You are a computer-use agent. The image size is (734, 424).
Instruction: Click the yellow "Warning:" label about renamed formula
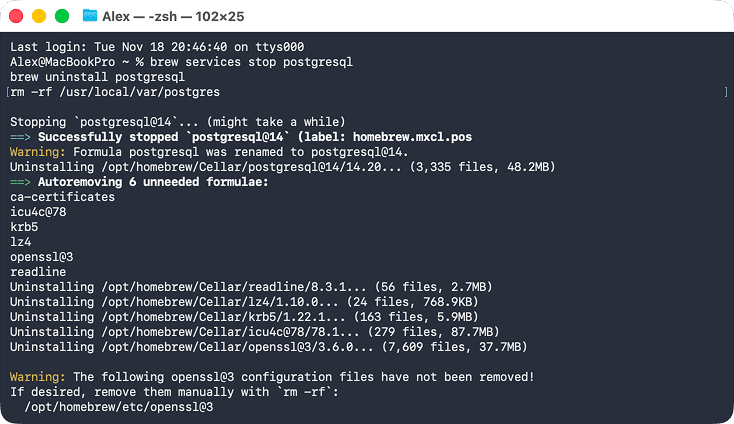click(x=37, y=152)
